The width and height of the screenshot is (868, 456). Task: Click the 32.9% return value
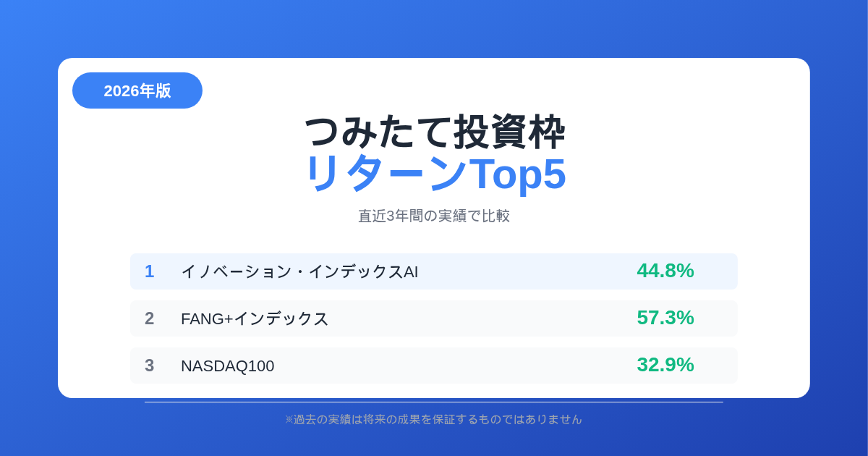pyautogui.click(x=665, y=365)
